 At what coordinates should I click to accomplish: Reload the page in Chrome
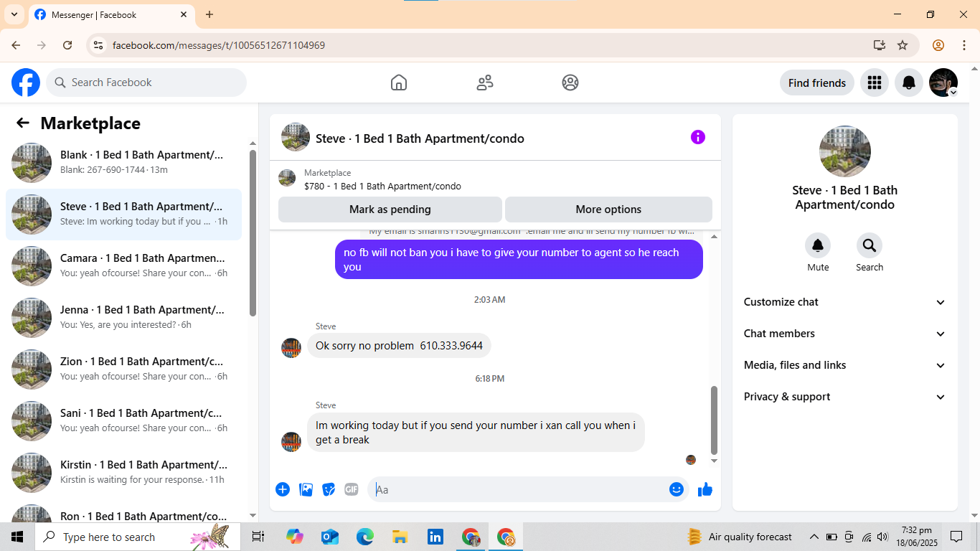67,45
